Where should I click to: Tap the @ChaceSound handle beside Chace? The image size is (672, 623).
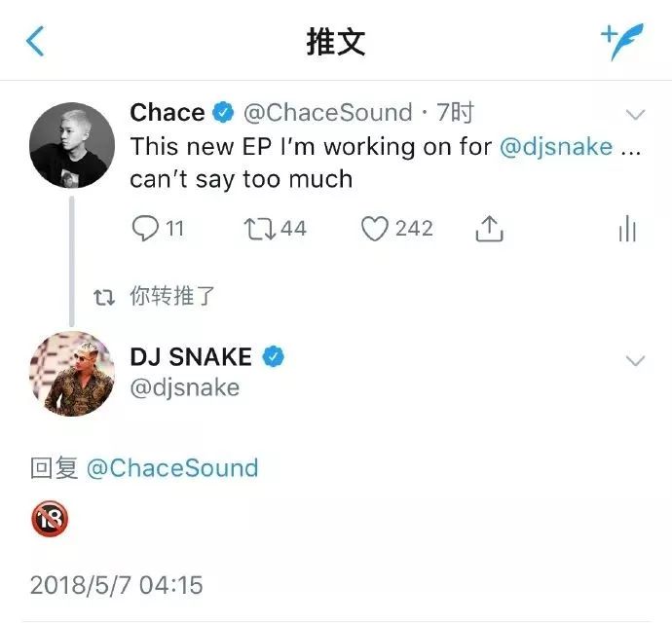tap(328, 113)
